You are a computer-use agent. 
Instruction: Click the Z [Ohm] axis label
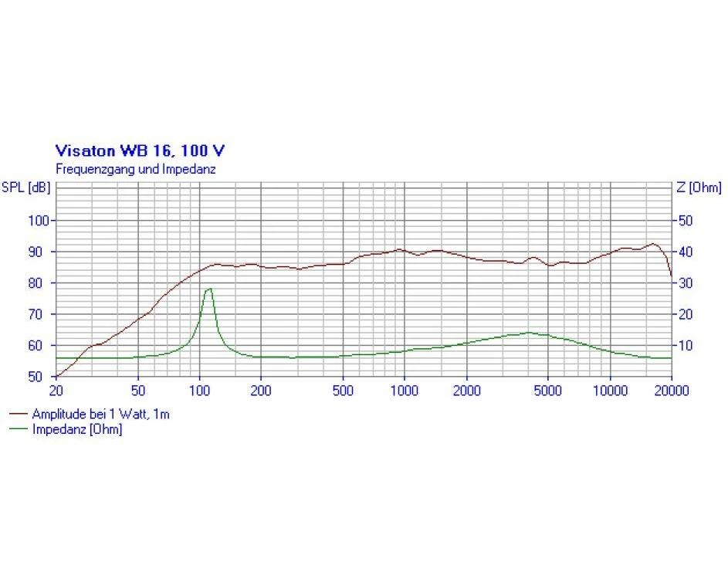click(699, 188)
